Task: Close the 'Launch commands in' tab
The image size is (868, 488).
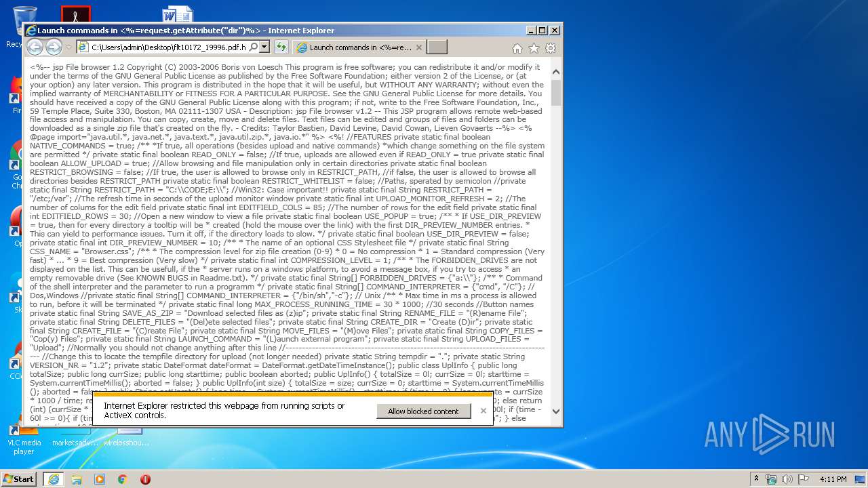Action: [419, 47]
